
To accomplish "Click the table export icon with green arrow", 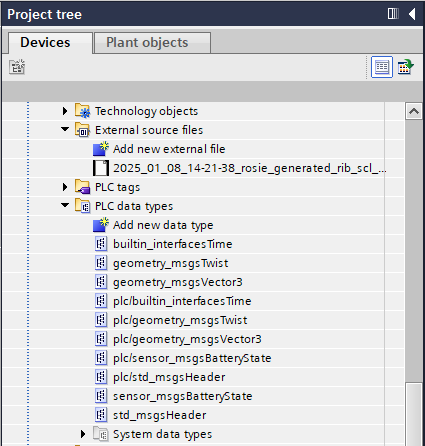I will tap(405, 67).
